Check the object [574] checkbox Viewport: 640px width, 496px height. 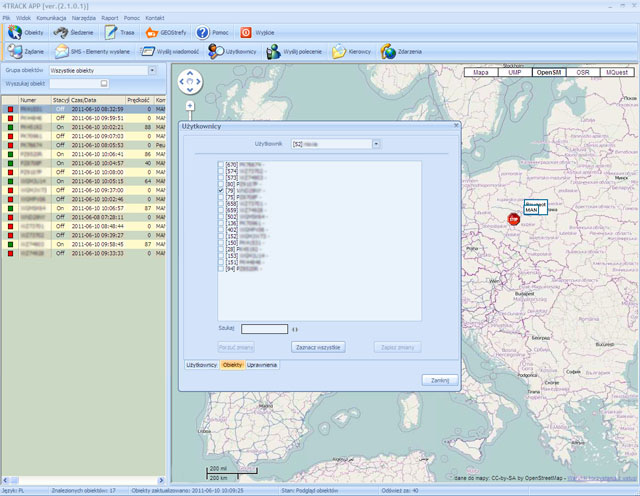(x=221, y=171)
